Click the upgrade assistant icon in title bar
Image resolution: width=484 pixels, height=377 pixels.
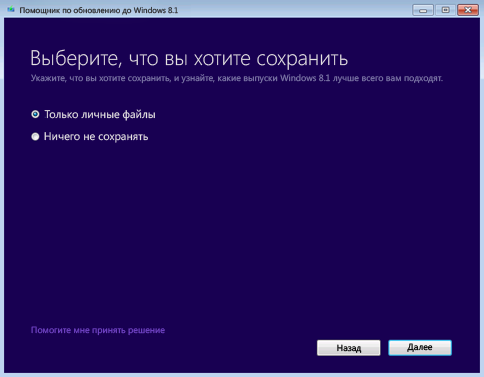click(x=11, y=10)
